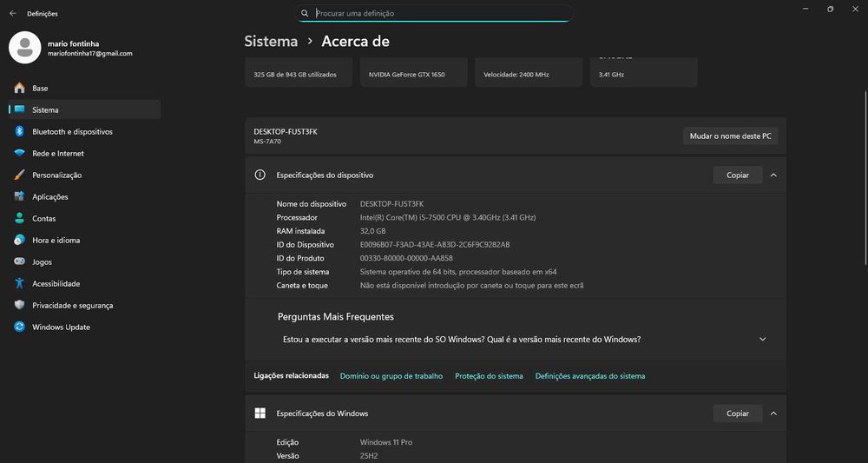
Task: Click the info icon beside Especificações do dispositivo
Action: click(x=260, y=175)
